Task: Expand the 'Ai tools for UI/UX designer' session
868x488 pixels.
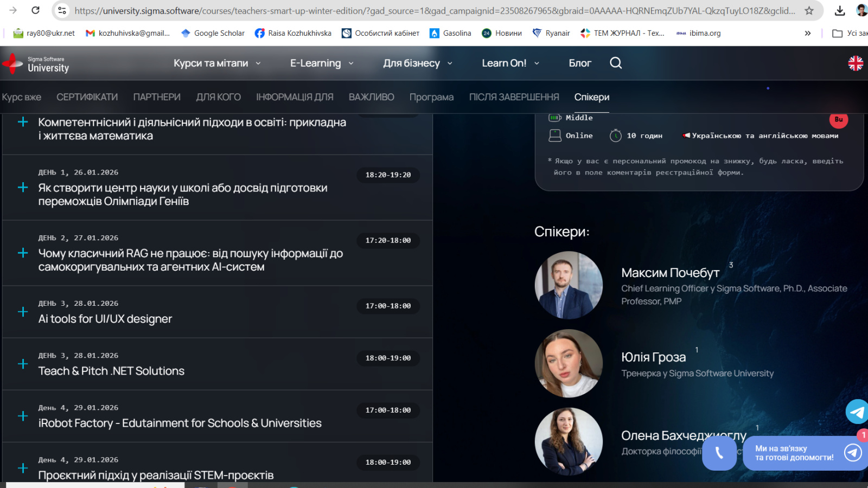Action: 23,312
